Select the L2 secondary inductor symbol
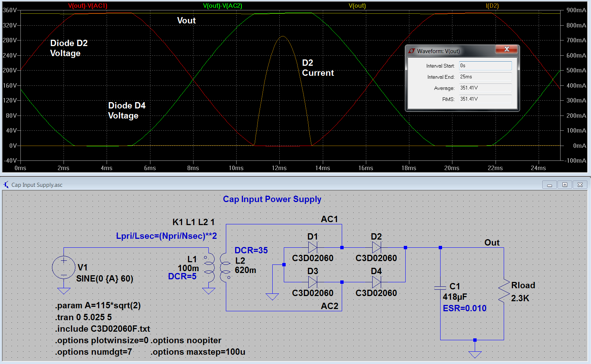This screenshot has width=591, height=364. click(225, 268)
